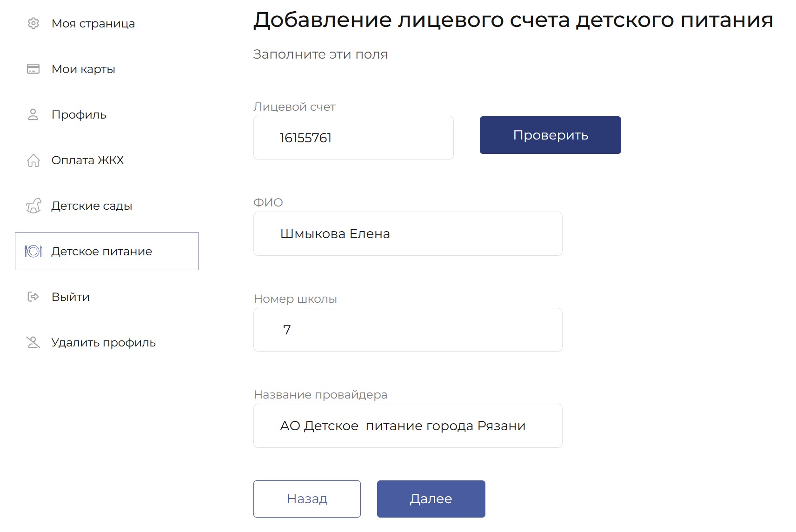Focus the Лицевой счет input field
Viewport: 796px width, 532px height.
click(x=353, y=138)
